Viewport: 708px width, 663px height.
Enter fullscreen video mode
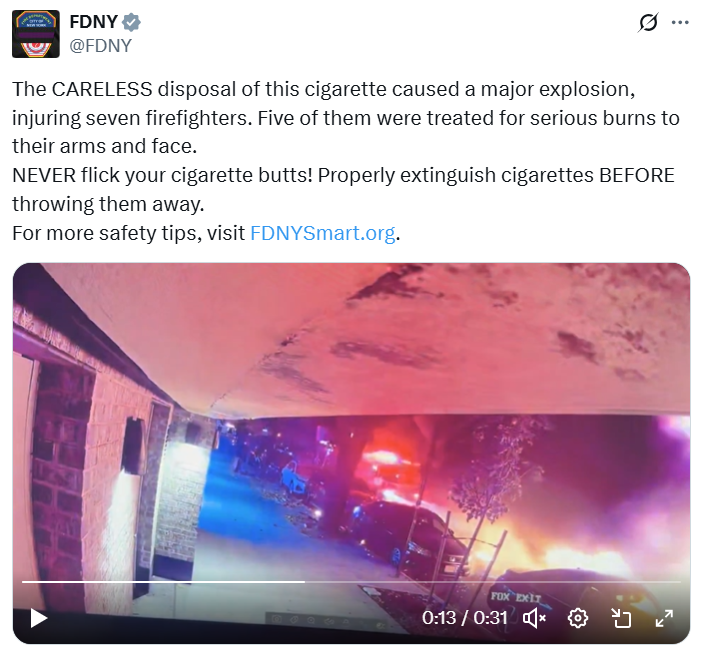click(x=664, y=618)
